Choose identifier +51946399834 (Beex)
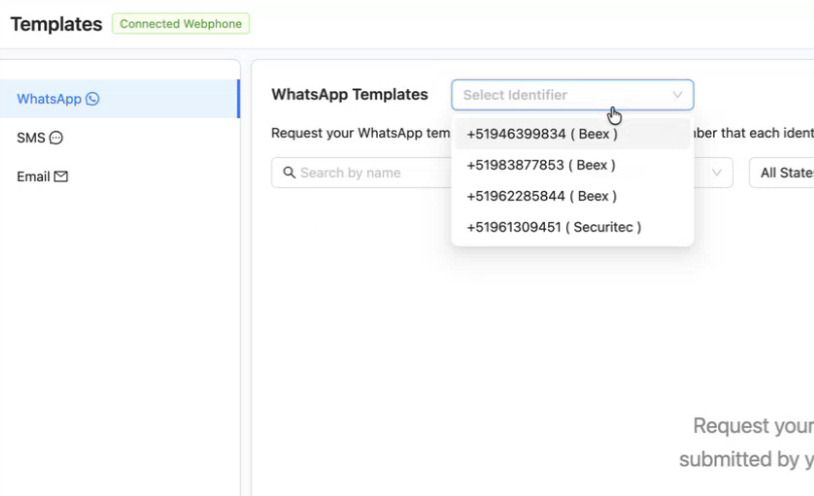 542,134
